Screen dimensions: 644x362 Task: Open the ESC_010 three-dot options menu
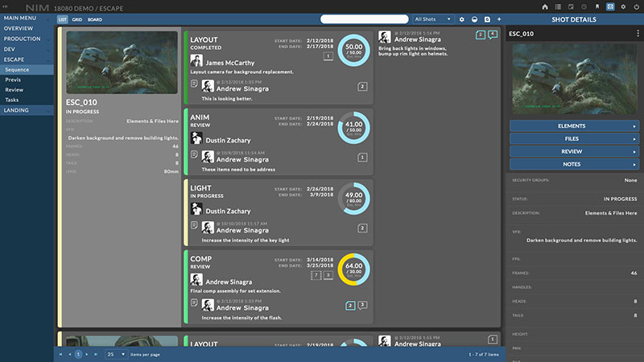pos(638,34)
